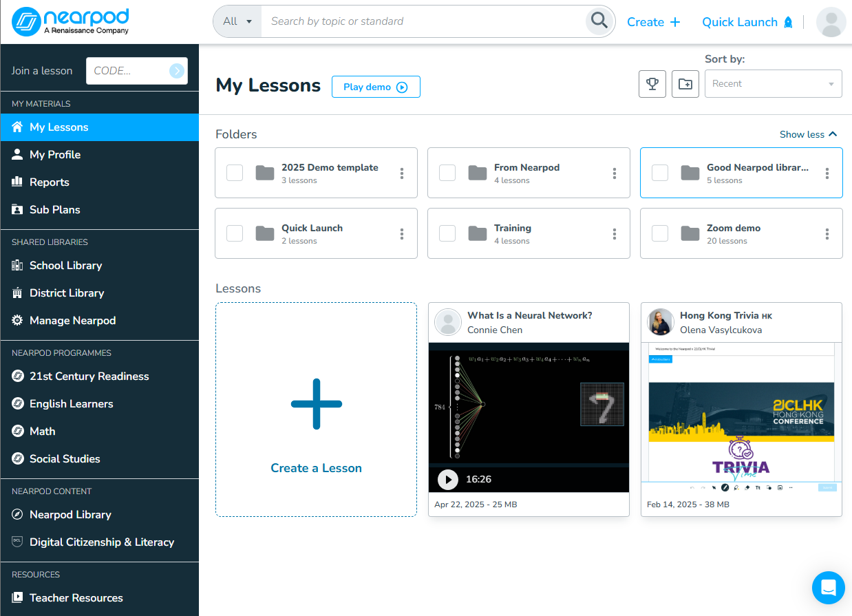
Task: Tick the Training folder checkbox
Action: 447,233
